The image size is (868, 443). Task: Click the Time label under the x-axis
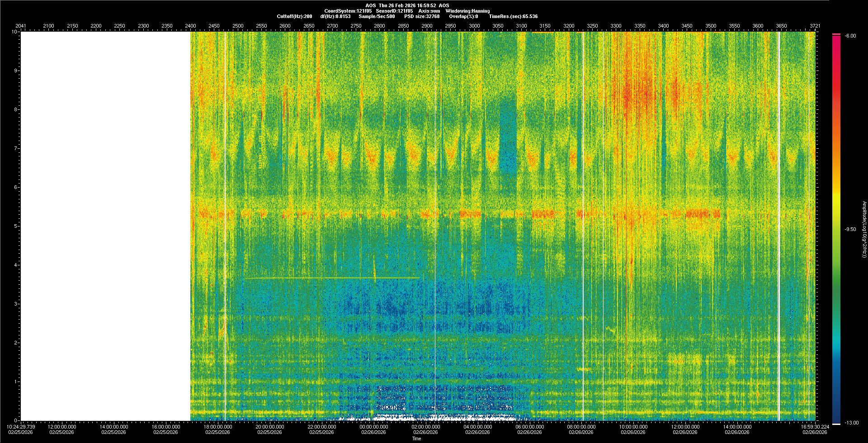click(416, 438)
